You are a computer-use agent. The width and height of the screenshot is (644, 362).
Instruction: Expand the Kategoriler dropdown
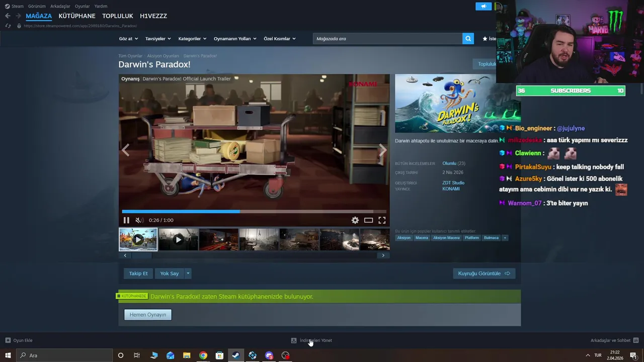192,39
